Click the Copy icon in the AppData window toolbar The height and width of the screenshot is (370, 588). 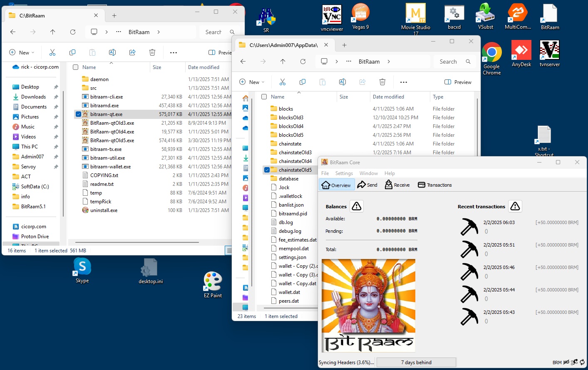tap(303, 82)
